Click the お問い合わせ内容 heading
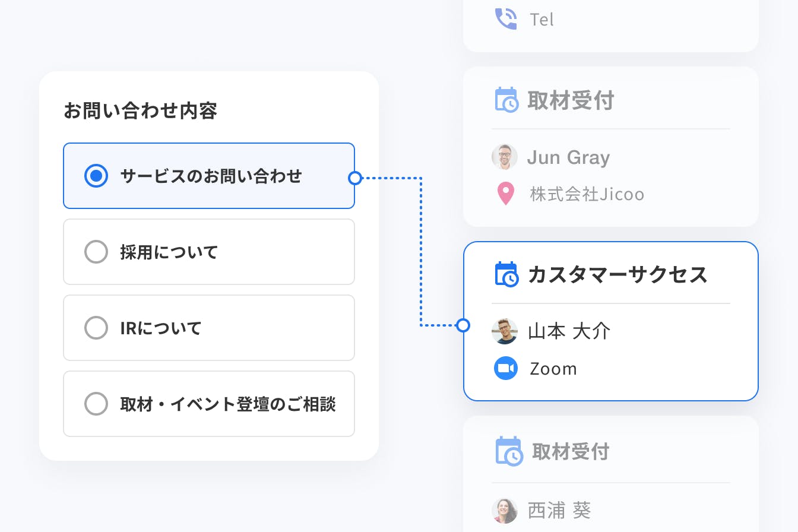 (140, 110)
